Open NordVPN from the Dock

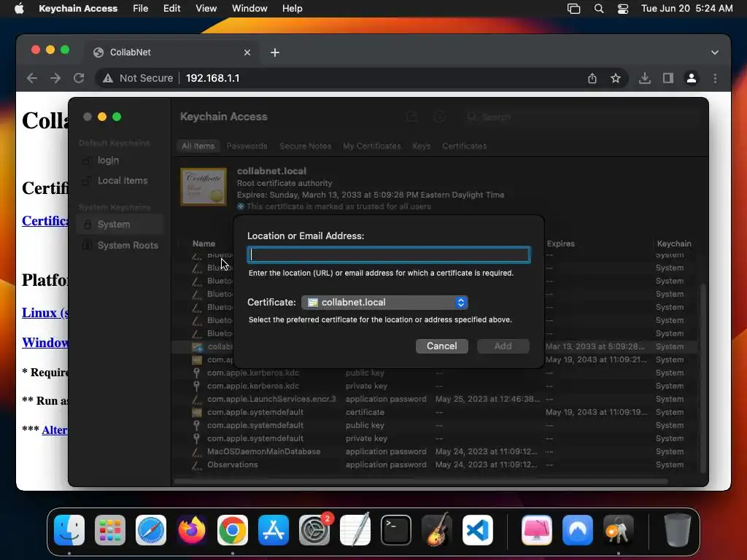[578, 530]
